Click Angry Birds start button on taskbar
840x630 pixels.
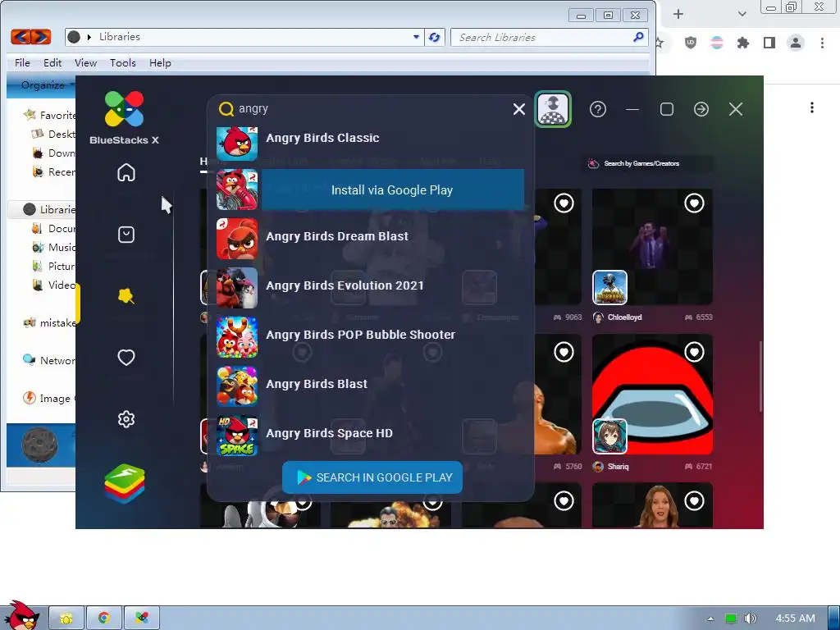click(x=21, y=615)
